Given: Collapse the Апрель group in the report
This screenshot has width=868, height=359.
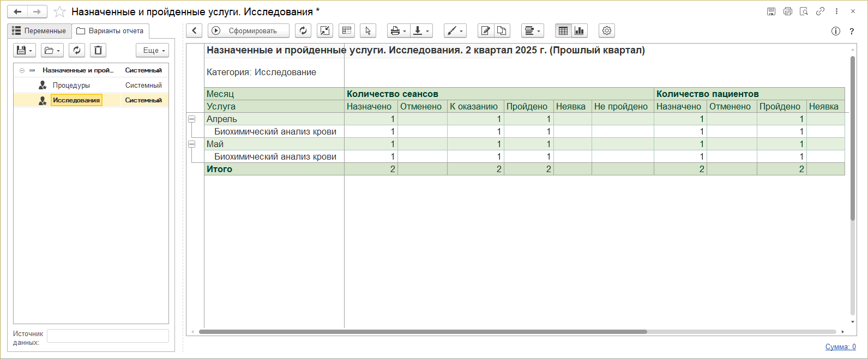Looking at the screenshot, I should (x=192, y=119).
